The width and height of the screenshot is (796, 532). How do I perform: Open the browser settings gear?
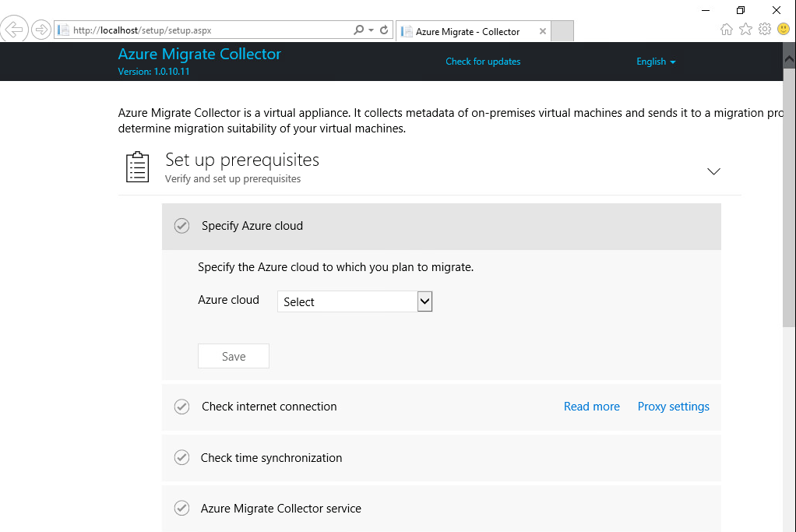pos(764,29)
